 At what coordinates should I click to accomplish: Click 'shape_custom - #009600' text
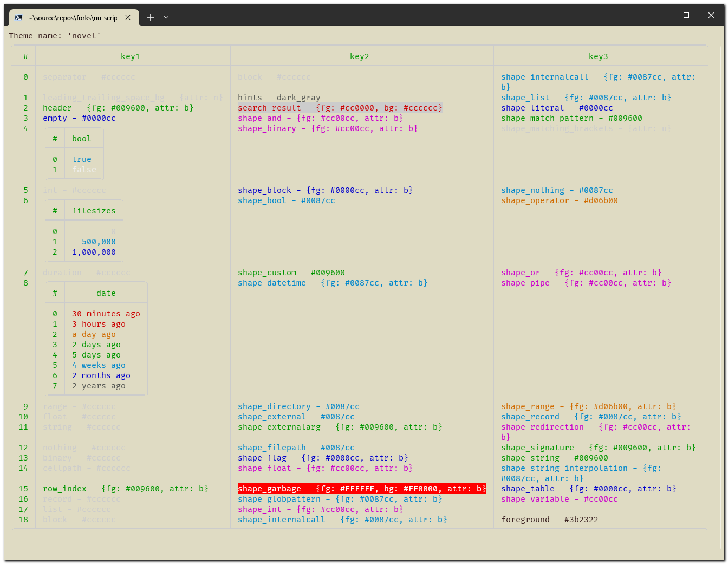291,273
